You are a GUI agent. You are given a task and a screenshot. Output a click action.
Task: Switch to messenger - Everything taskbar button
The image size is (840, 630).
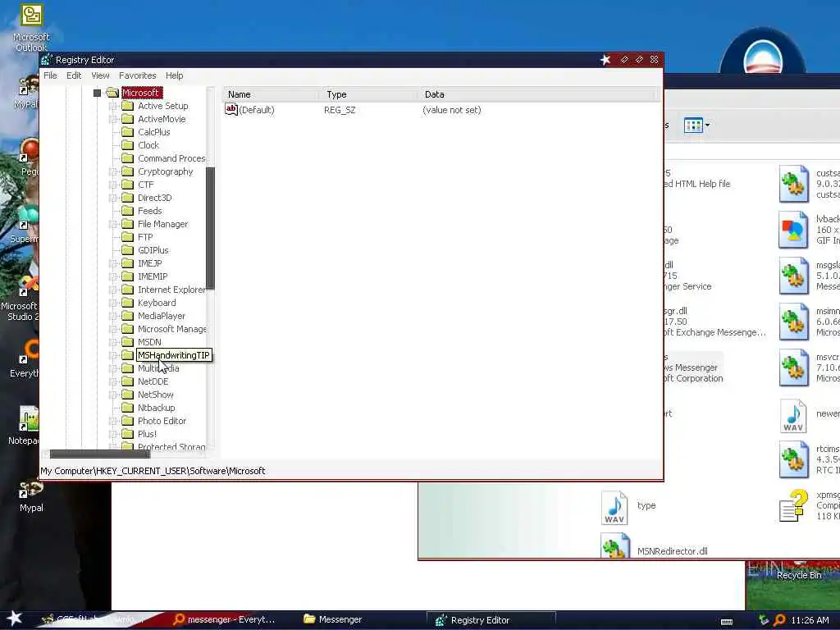coord(225,620)
